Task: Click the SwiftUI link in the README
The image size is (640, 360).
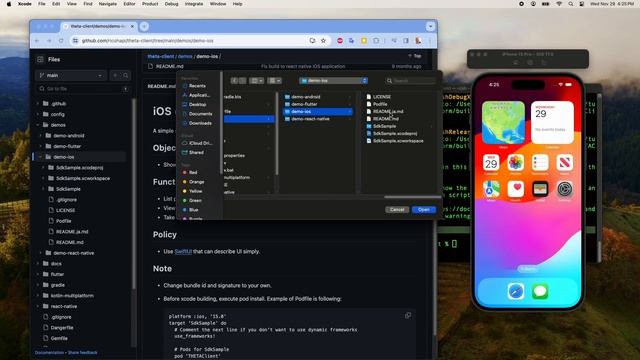Action: pos(183,251)
